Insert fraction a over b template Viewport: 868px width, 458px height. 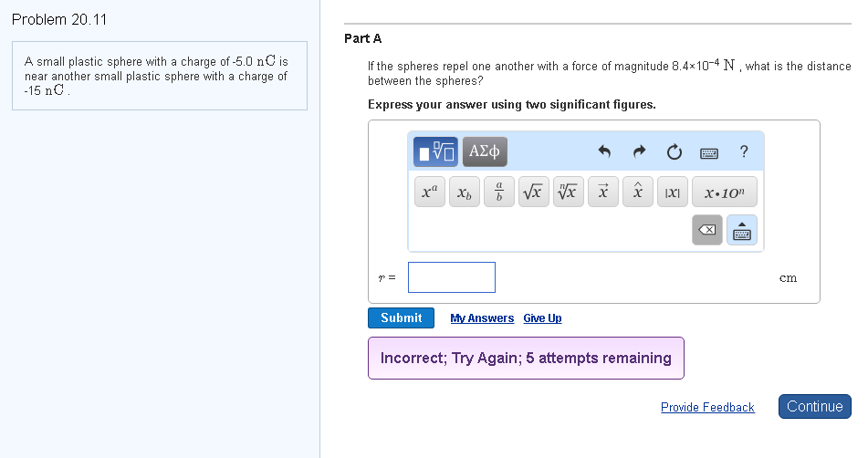[498, 192]
